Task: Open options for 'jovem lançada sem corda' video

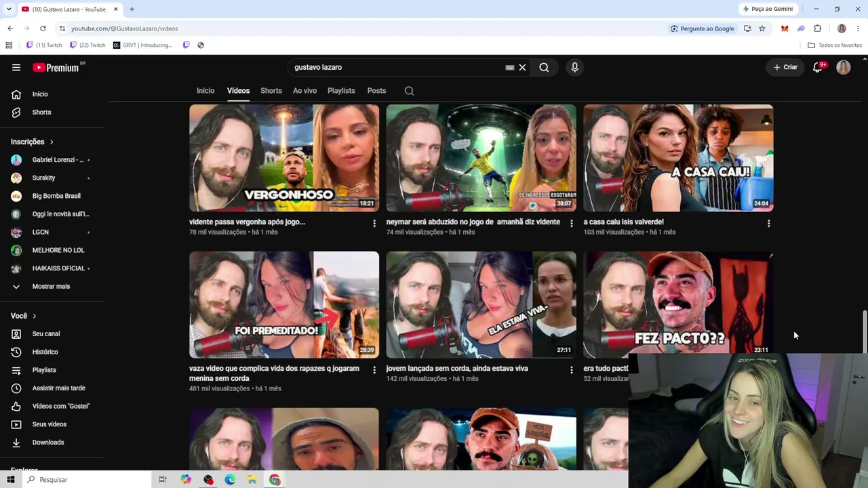Action: coord(571,370)
